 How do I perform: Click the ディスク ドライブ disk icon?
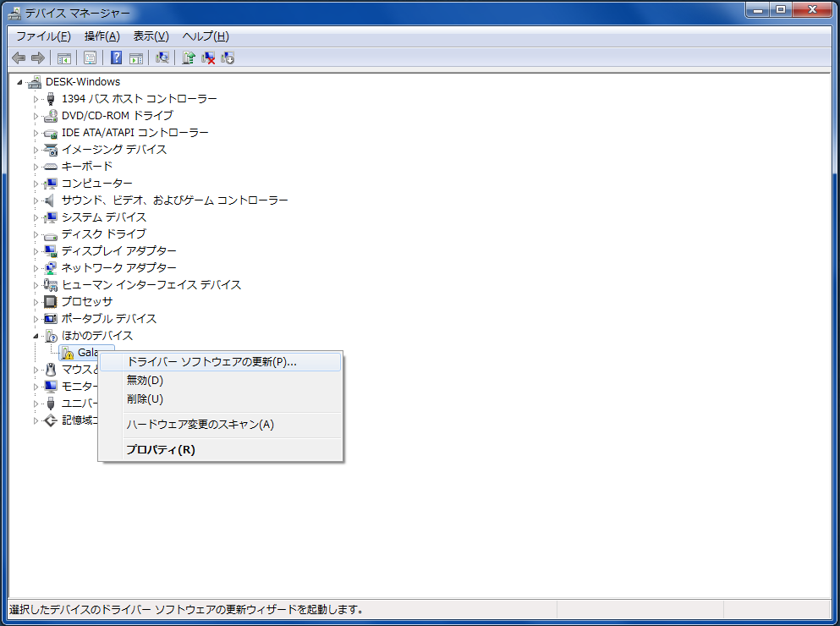(x=51, y=235)
